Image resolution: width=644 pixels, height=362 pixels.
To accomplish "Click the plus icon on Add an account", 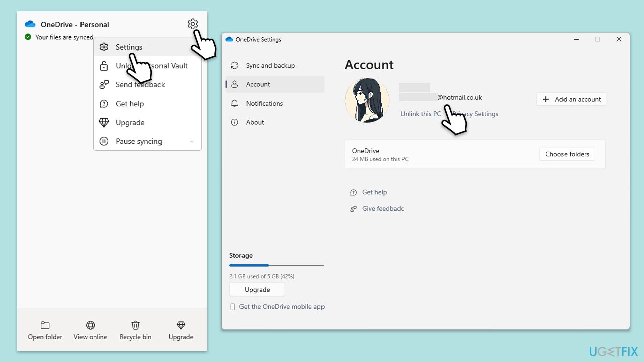I will click(x=546, y=99).
